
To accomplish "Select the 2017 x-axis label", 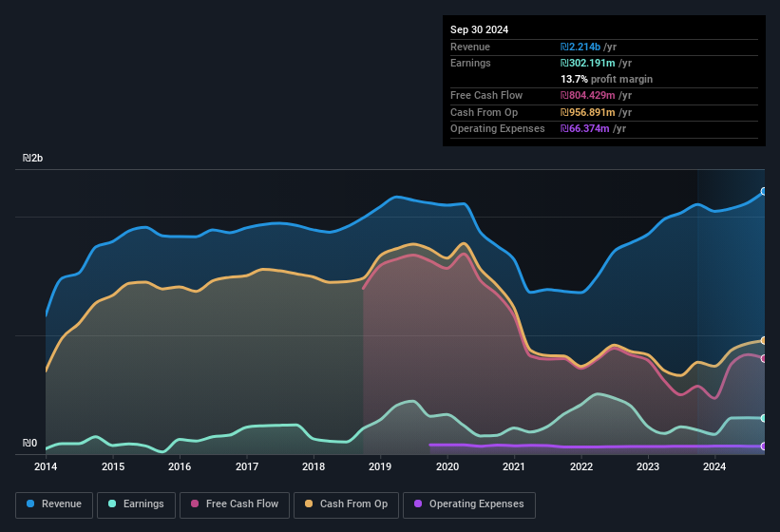I will (247, 466).
